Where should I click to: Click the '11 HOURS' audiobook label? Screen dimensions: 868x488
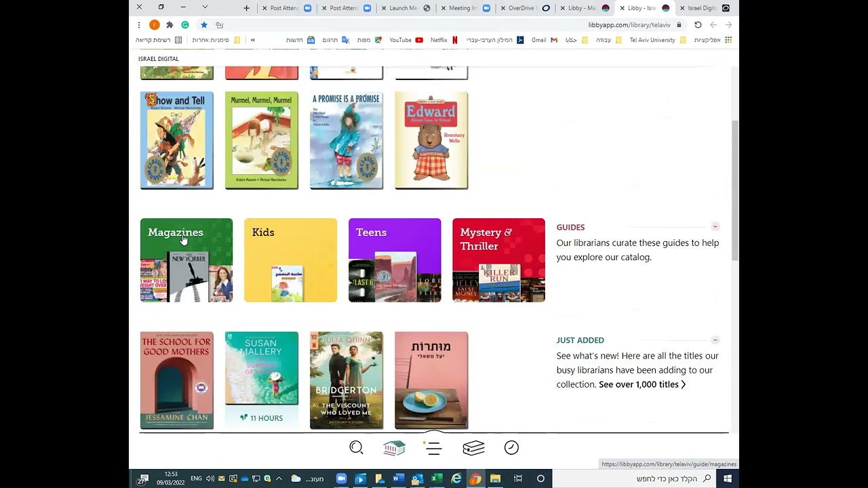coord(262,418)
